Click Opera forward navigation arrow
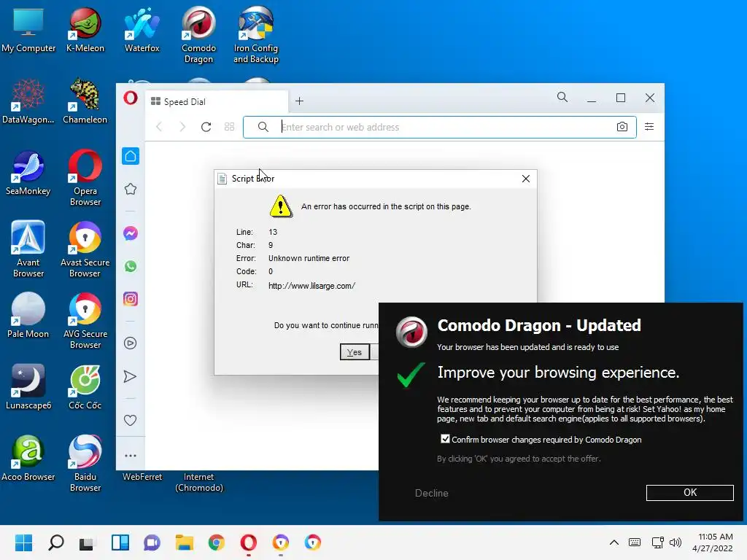747x560 pixels. coord(182,127)
